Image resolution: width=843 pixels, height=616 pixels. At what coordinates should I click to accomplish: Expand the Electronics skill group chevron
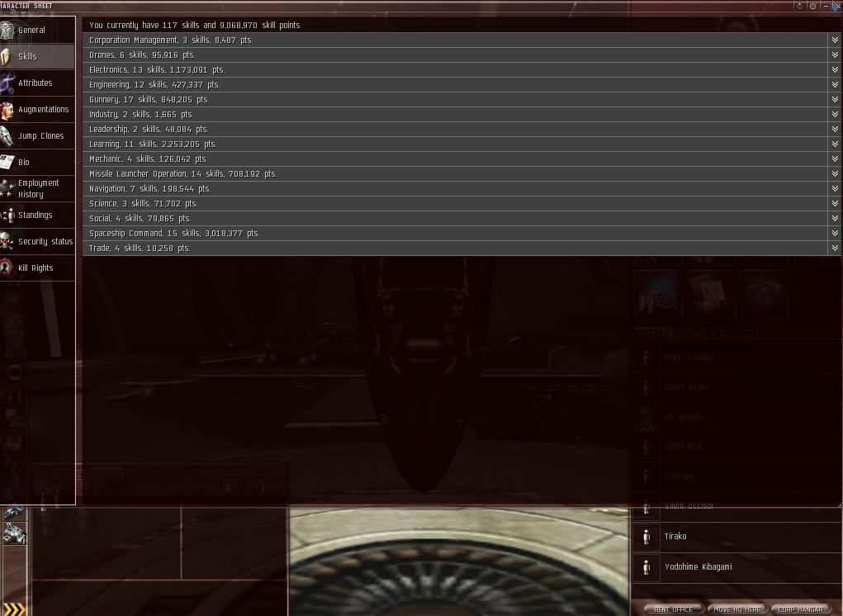coord(835,70)
